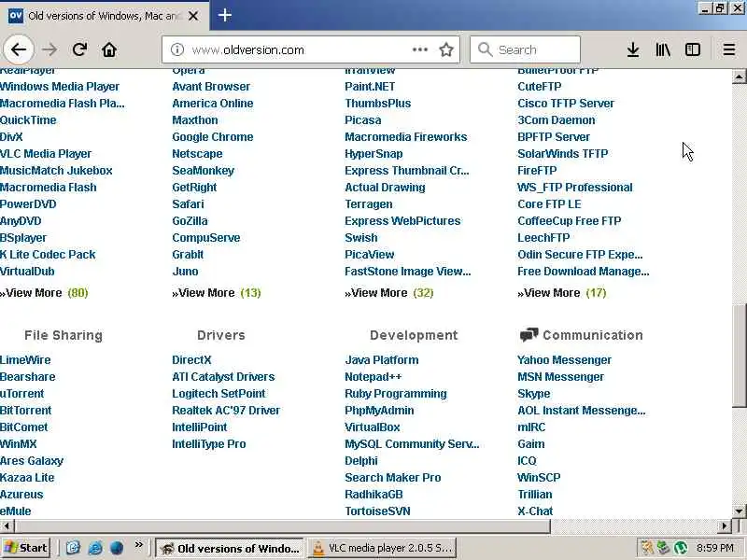747x560 pixels.
Task: Open the Macromedia Fireworks link
Action: coord(406,137)
